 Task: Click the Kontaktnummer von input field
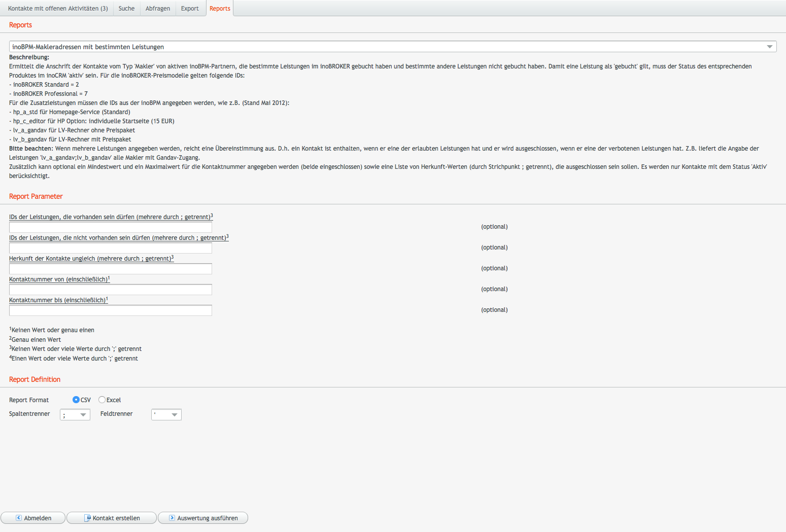111,290
